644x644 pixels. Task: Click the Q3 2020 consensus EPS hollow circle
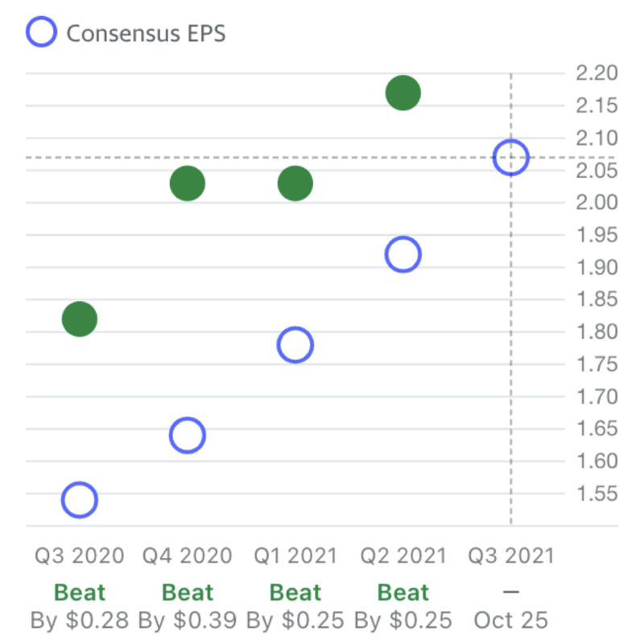(79, 500)
